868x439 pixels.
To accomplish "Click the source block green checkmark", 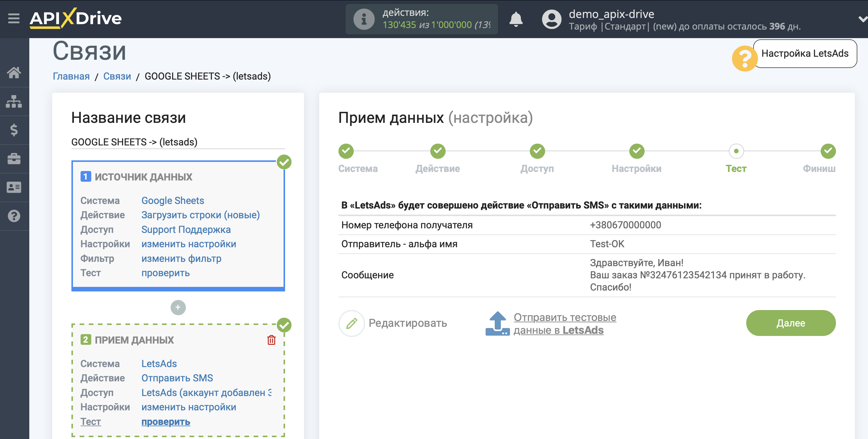I will [x=284, y=162].
